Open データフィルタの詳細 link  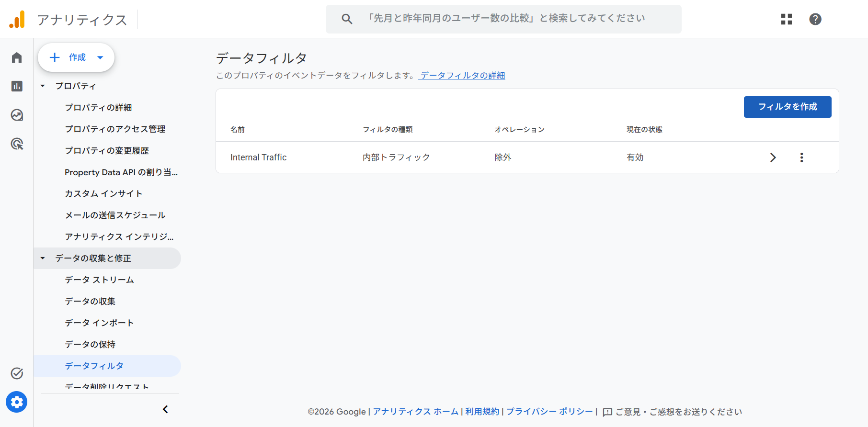462,76
